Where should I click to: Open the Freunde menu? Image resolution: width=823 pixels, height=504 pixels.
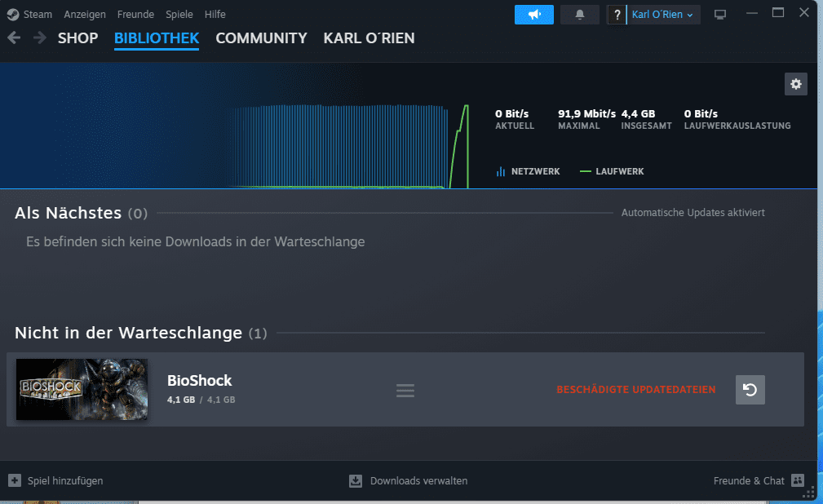135,15
